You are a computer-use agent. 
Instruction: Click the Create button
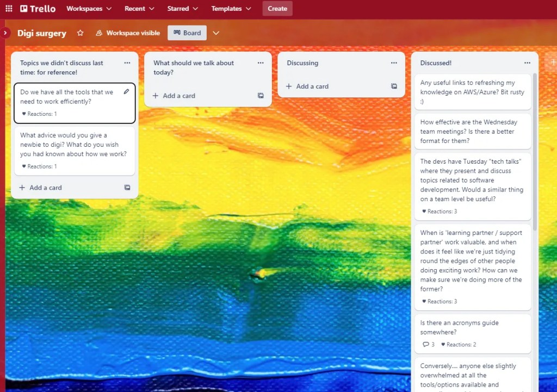tap(277, 9)
